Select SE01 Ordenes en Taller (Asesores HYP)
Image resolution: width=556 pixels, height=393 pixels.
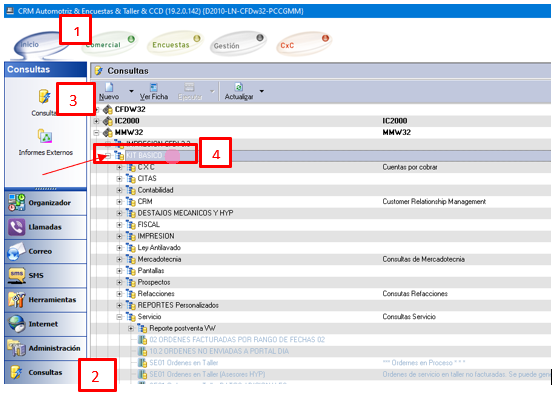click(207, 374)
